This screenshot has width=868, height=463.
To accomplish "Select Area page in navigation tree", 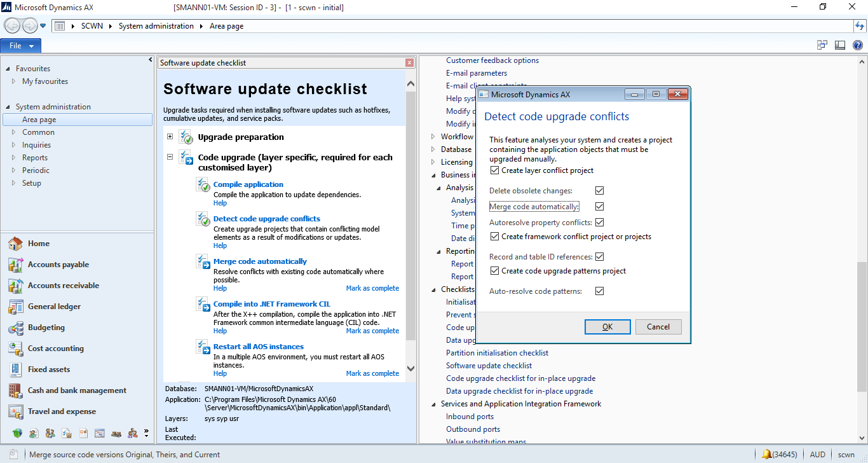I will pyautogui.click(x=78, y=120).
